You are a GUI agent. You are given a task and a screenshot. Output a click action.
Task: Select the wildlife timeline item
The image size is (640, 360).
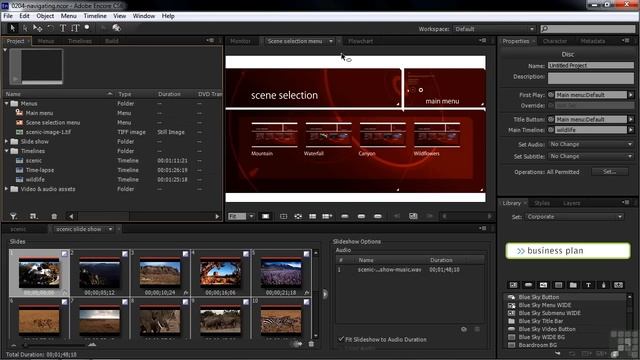pos(35,180)
